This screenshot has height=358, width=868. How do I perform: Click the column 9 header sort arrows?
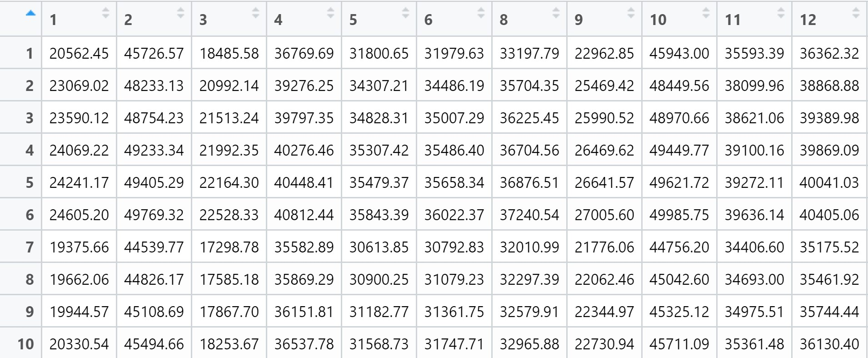(x=631, y=13)
